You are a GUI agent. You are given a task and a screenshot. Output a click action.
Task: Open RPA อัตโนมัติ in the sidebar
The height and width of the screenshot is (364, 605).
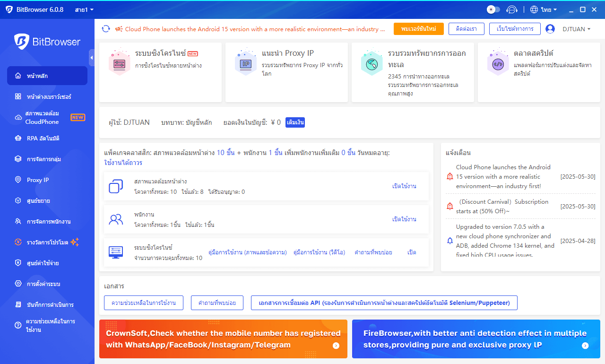(x=47, y=138)
